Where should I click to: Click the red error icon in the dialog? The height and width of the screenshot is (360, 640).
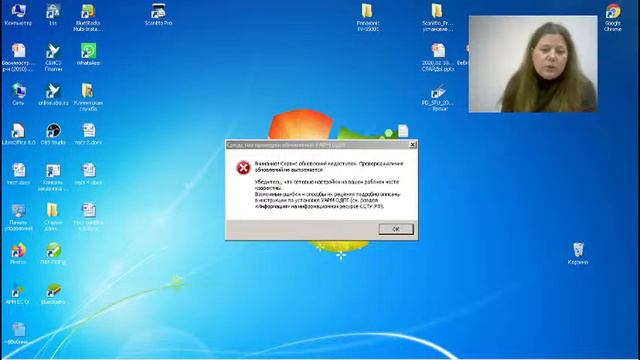[x=243, y=167]
